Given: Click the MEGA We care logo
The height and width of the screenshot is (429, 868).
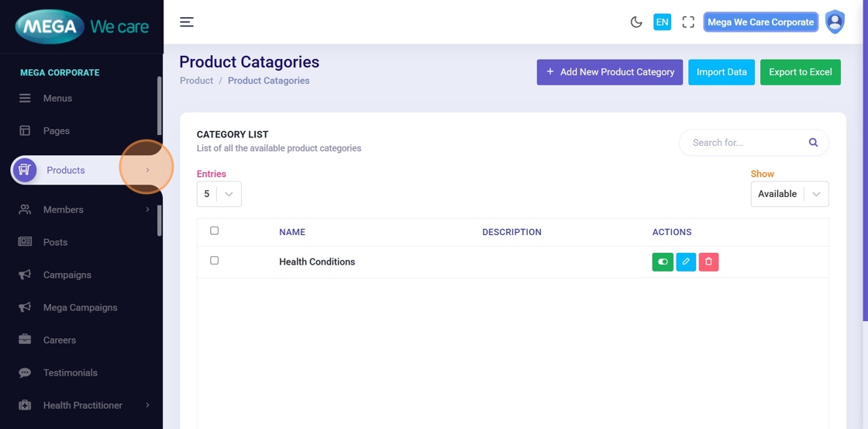Looking at the screenshot, I should [x=81, y=27].
